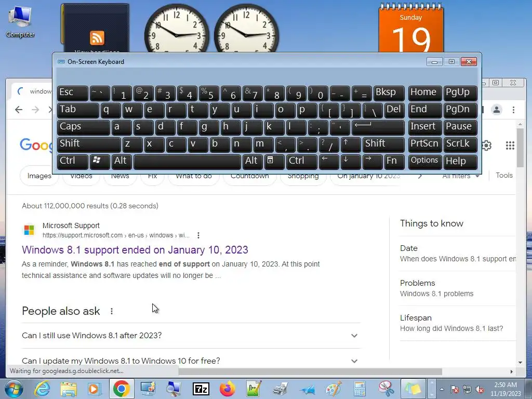Click the Esc key
This screenshot has width=532, height=399.
(x=73, y=93)
